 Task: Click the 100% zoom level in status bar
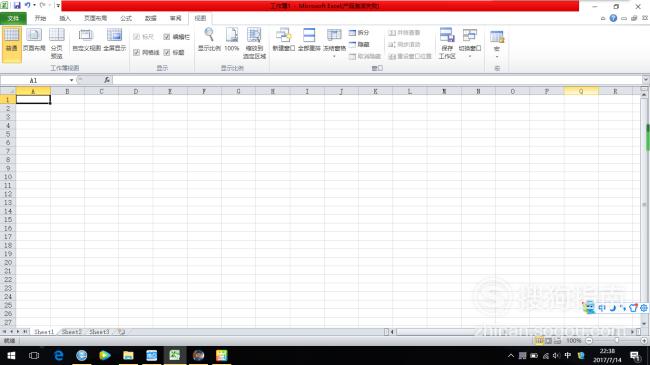pos(574,341)
